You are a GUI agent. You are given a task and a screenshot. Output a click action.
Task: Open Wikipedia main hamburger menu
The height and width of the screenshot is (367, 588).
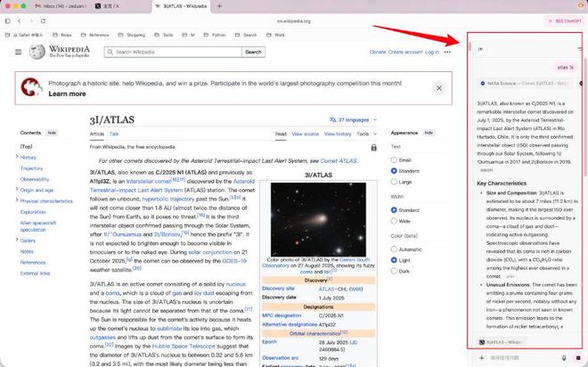pos(17,53)
